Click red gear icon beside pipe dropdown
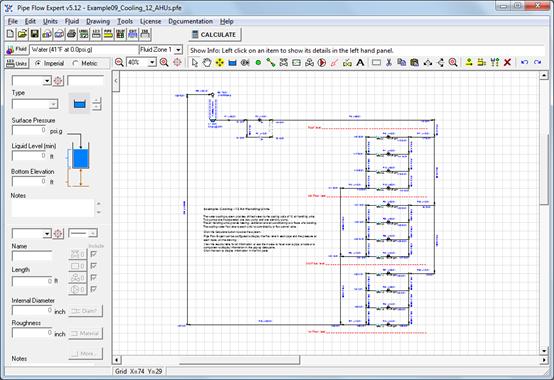Screen dimensions: 554x380 click(x=58, y=233)
